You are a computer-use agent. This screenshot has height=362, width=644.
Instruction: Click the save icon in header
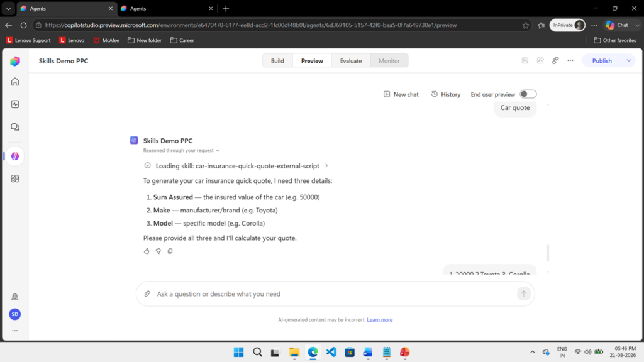coord(525,61)
